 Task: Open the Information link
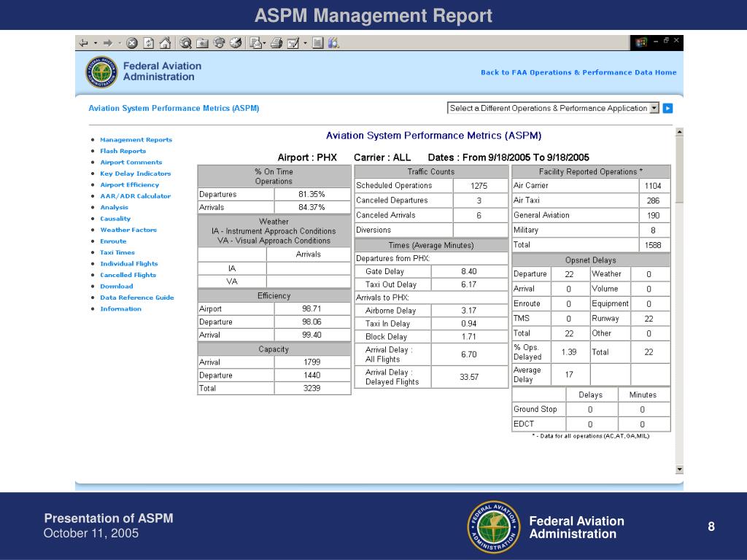[x=120, y=309]
